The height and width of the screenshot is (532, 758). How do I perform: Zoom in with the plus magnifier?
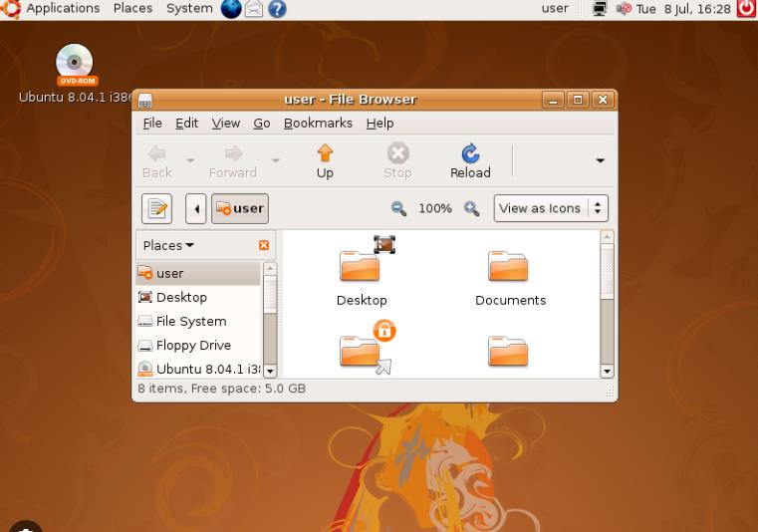point(471,208)
